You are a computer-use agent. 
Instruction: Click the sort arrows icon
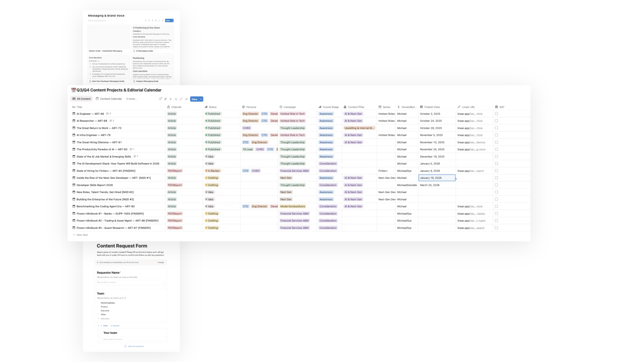coord(165,99)
